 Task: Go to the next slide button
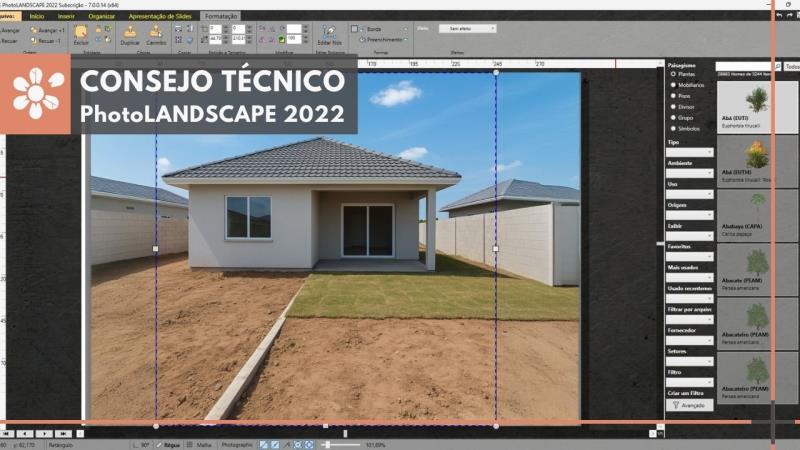tap(44, 434)
